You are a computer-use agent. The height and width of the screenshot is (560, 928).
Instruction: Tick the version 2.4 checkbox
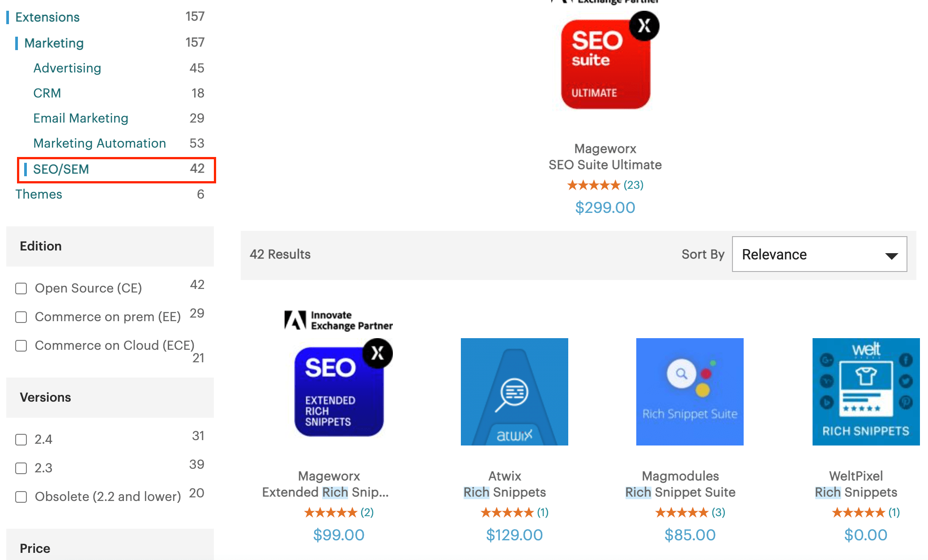(21, 440)
